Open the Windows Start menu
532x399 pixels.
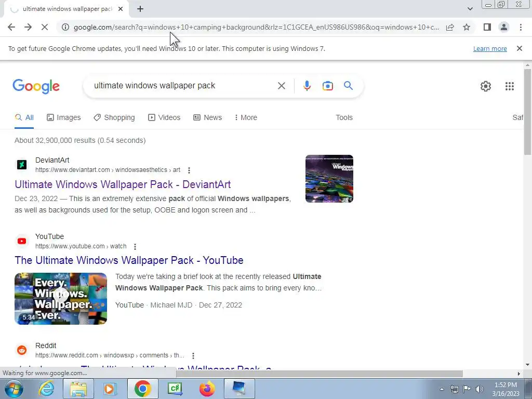coord(14,389)
